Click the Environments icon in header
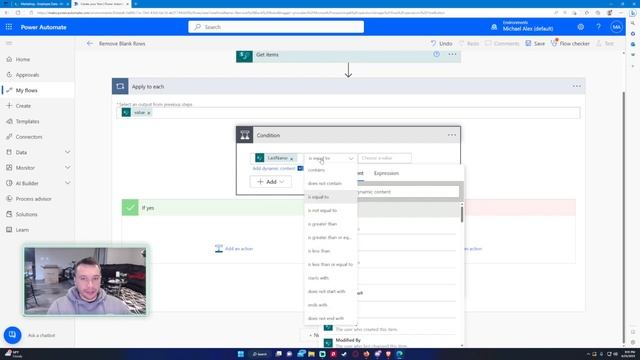The width and height of the screenshot is (640, 360). click(494, 27)
